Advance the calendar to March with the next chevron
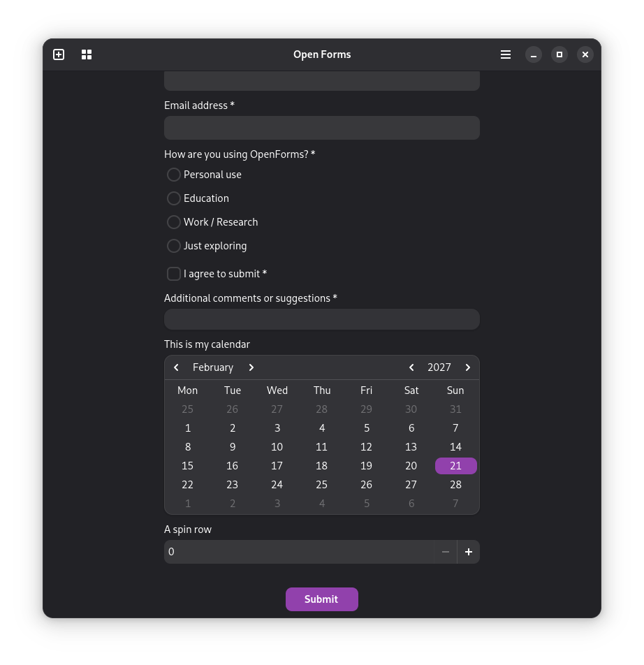The width and height of the screenshot is (644, 665). pos(251,367)
